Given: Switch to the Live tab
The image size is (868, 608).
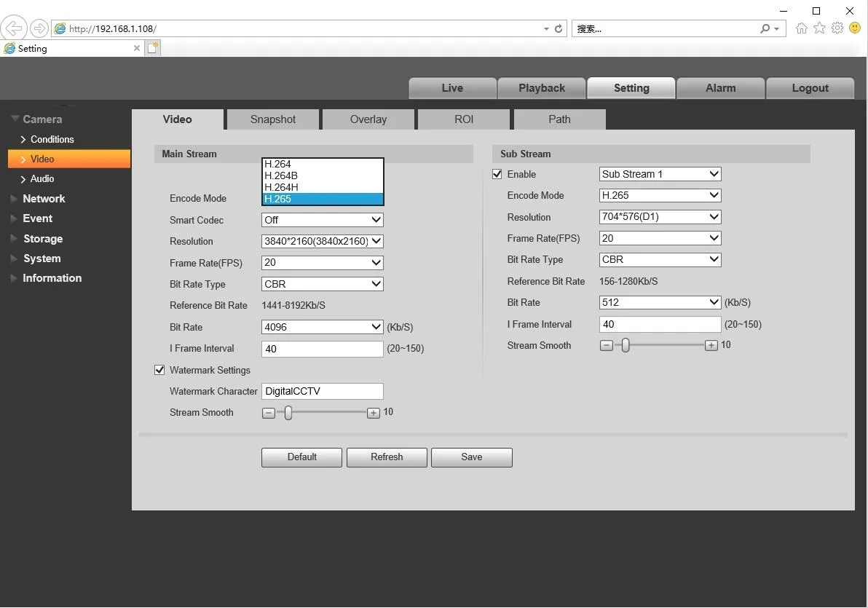Looking at the screenshot, I should [452, 88].
